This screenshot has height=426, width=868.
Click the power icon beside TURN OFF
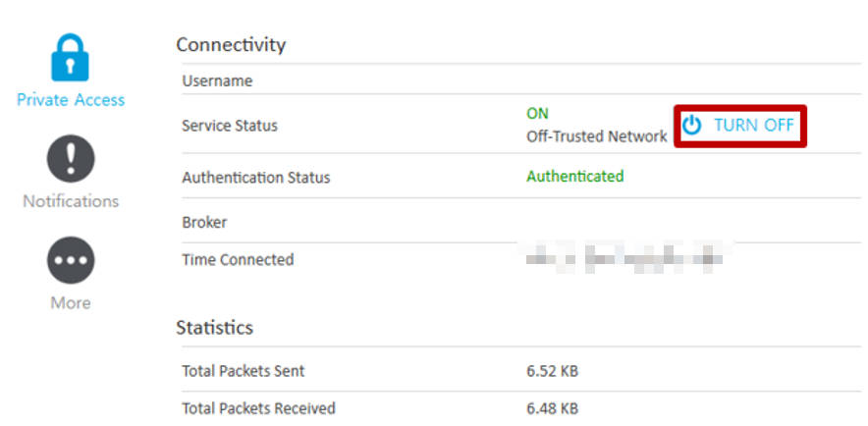click(692, 126)
